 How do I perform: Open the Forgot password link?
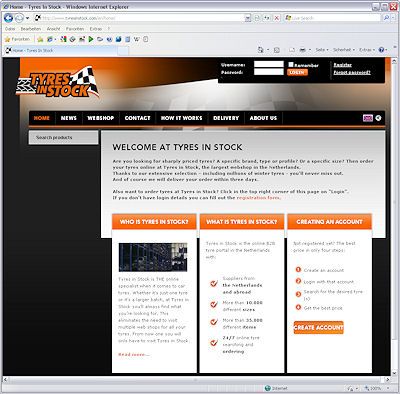tap(352, 72)
